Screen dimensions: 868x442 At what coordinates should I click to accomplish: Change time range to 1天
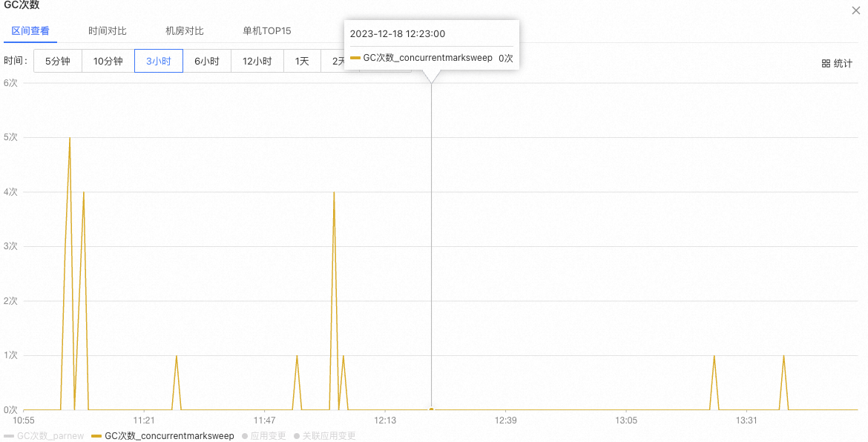[x=302, y=61]
